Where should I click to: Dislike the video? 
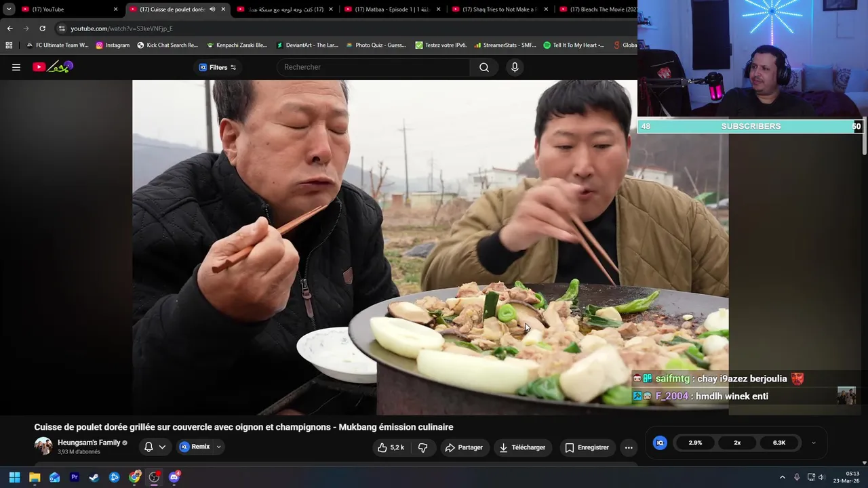click(422, 447)
